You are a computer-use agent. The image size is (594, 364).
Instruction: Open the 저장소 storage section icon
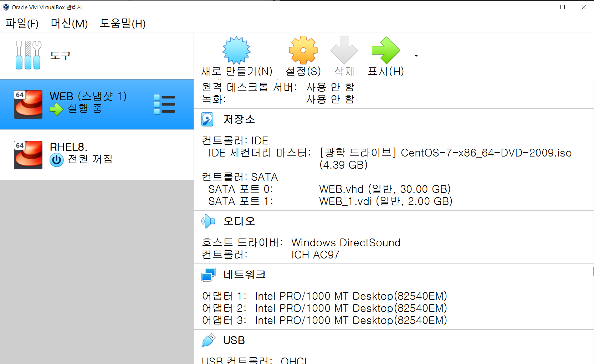(208, 119)
